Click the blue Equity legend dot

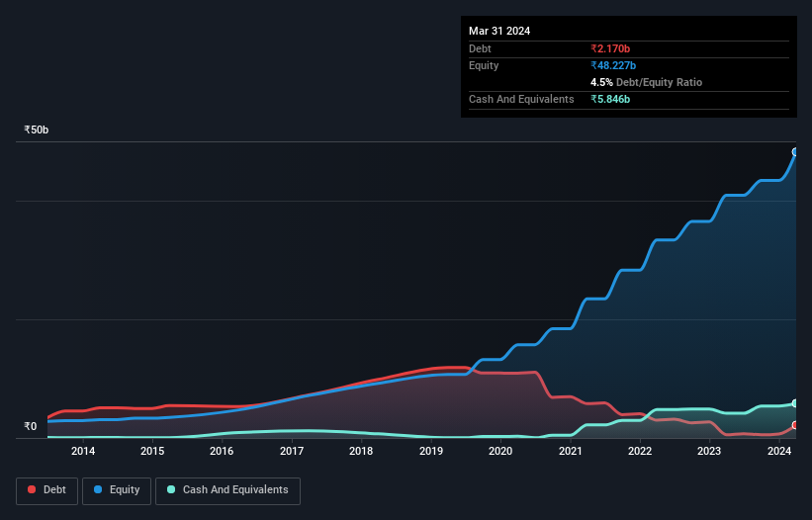98,489
